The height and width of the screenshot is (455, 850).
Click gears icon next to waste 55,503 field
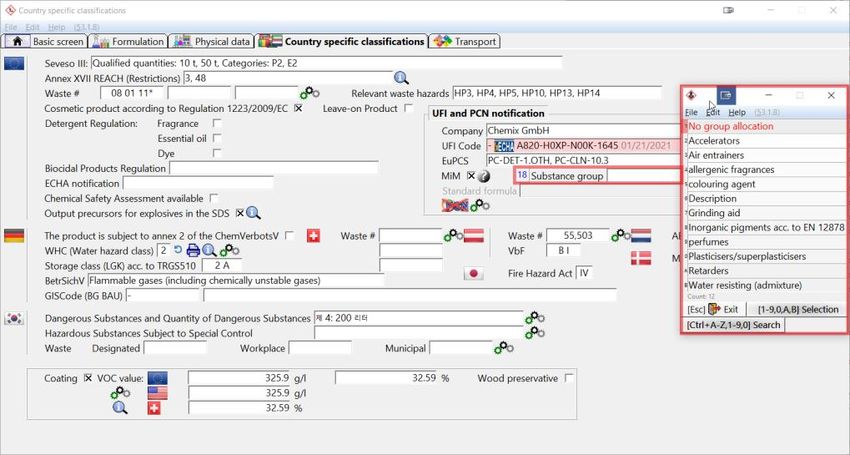pyautogui.click(x=621, y=235)
